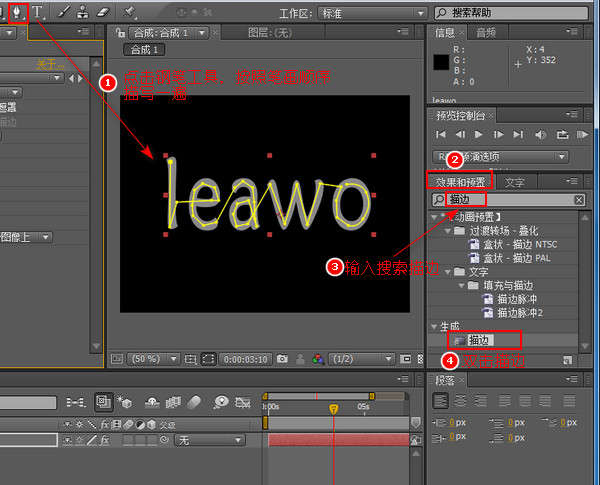This screenshot has width=600, height=485.
Task: Mute audio in the preview panel
Action: click(540, 134)
